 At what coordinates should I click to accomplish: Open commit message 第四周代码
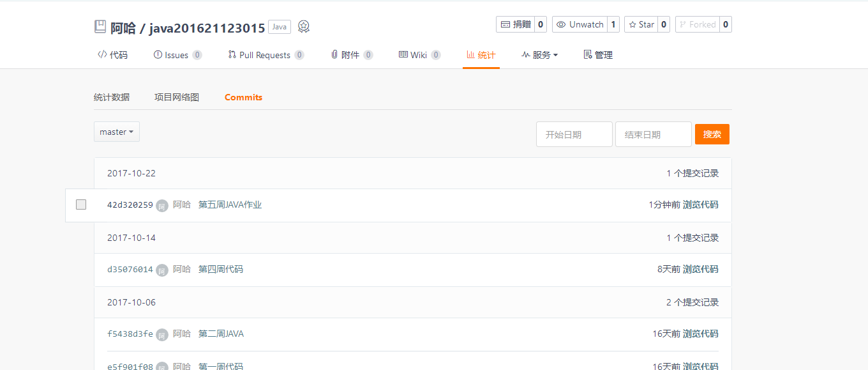point(221,270)
